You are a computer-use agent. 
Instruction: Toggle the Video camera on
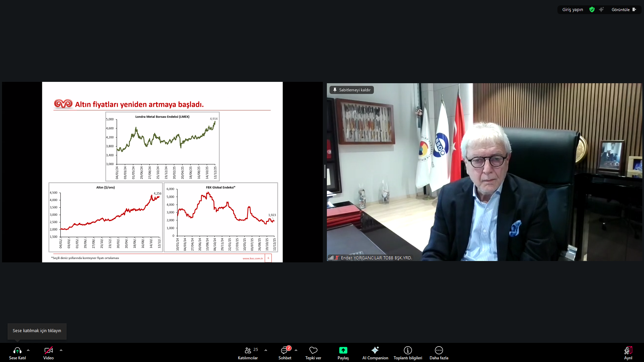pyautogui.click(x=48, y=351)
